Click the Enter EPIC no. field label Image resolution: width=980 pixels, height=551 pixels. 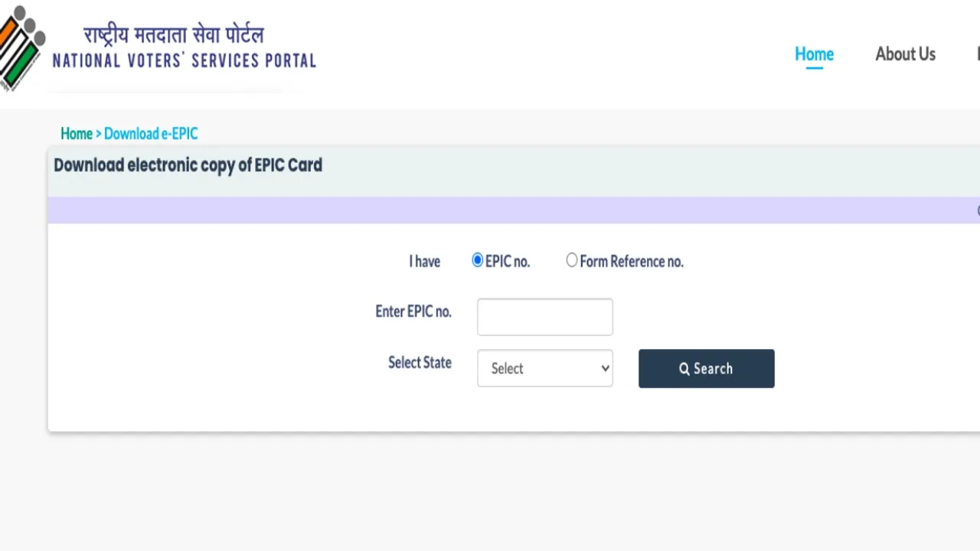pyautogui.click(x=413, y=311)
